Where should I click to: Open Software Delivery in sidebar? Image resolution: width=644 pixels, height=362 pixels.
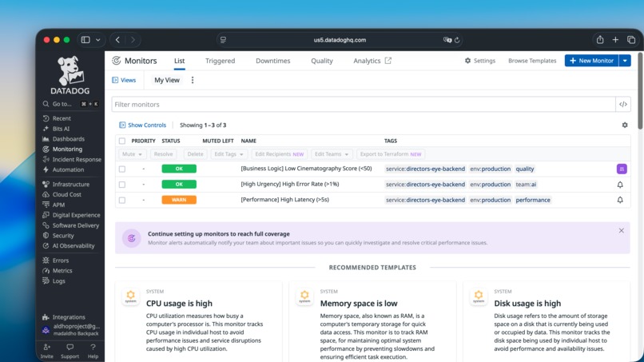click(70, 225)
